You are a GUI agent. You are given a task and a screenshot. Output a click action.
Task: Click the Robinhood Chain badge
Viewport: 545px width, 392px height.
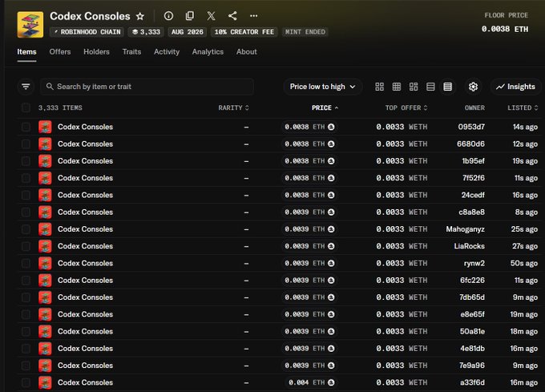point(87,32)
